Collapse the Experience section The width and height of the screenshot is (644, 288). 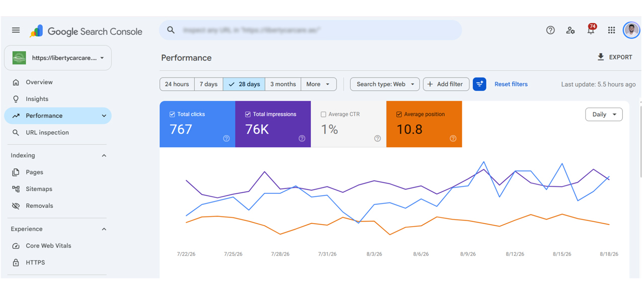point(104,229)
